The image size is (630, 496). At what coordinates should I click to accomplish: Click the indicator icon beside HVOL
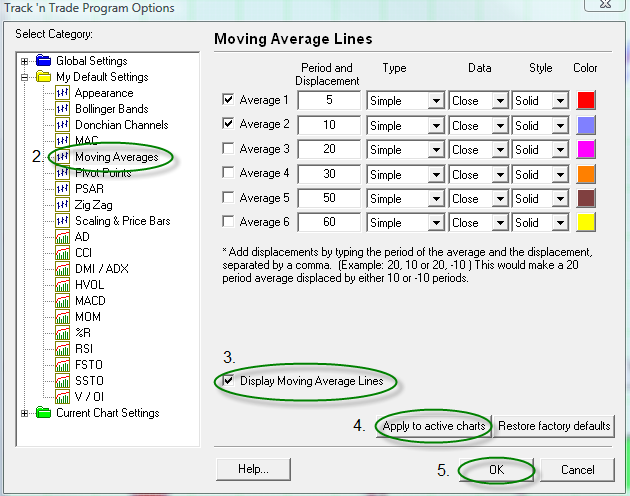pos(62,285)
